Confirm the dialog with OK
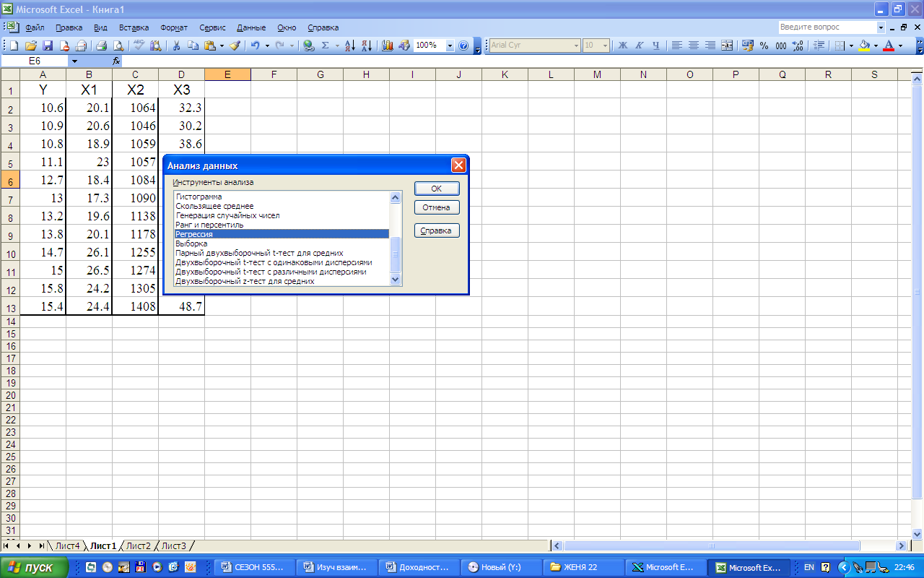This screenshot has height=578, width=924. 437,189
